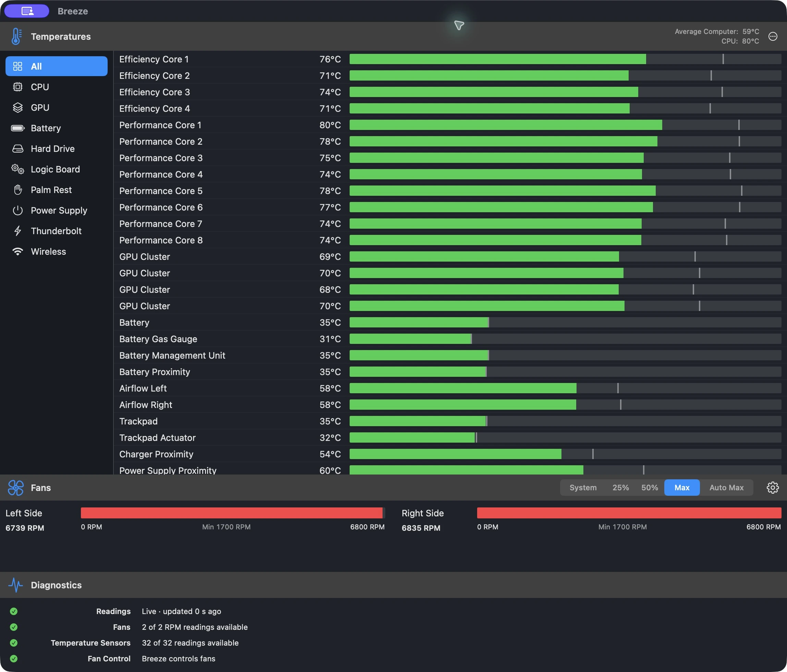Show Battery temperature sensors
The image size is (787, 672).
click(57, 128)
